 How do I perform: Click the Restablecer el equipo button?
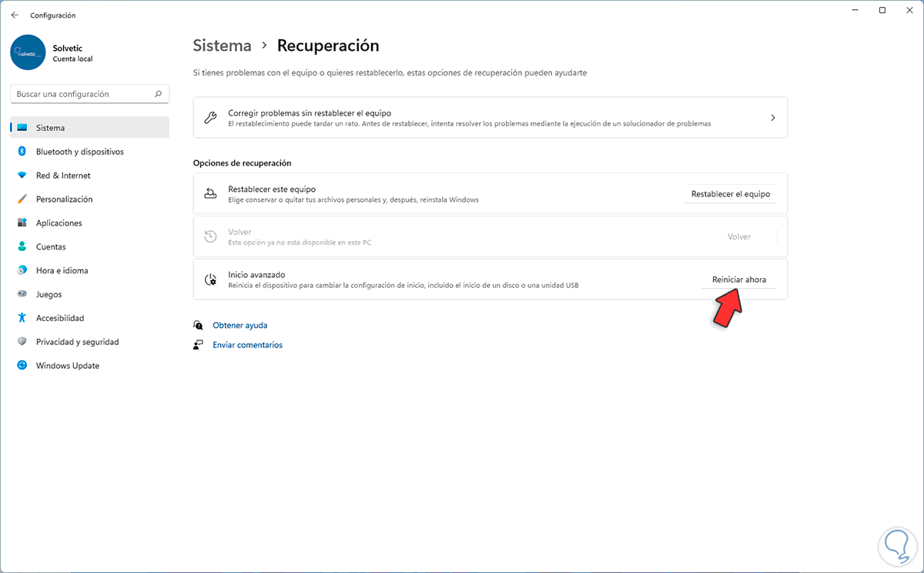pyautogui.click(x=730, y=194)
